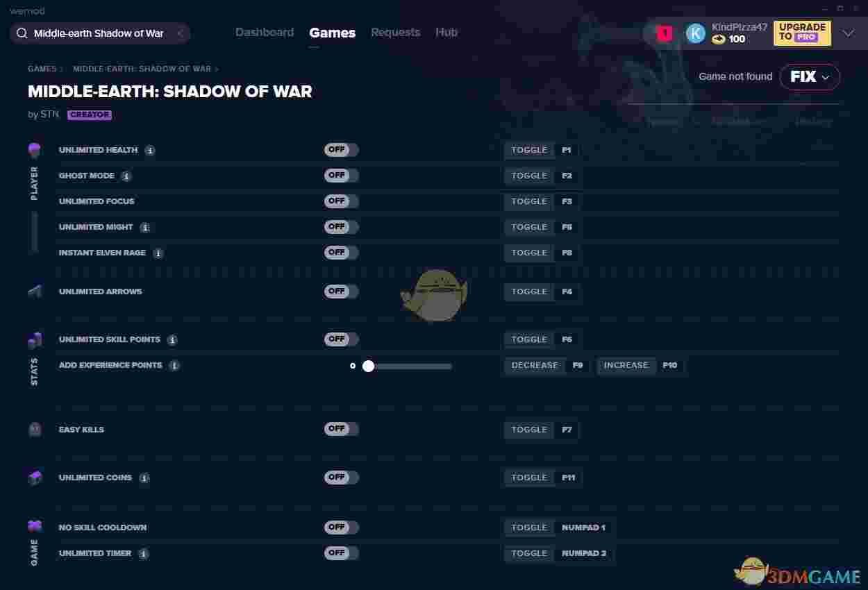The width and height of the screenshot is (868, 590).
Task: Show info for Unlimited Timer
Action: (x=143, y=554)
